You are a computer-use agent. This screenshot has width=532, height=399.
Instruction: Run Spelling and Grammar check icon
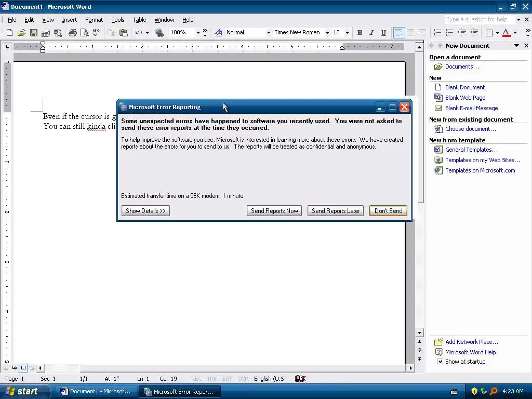96,33
